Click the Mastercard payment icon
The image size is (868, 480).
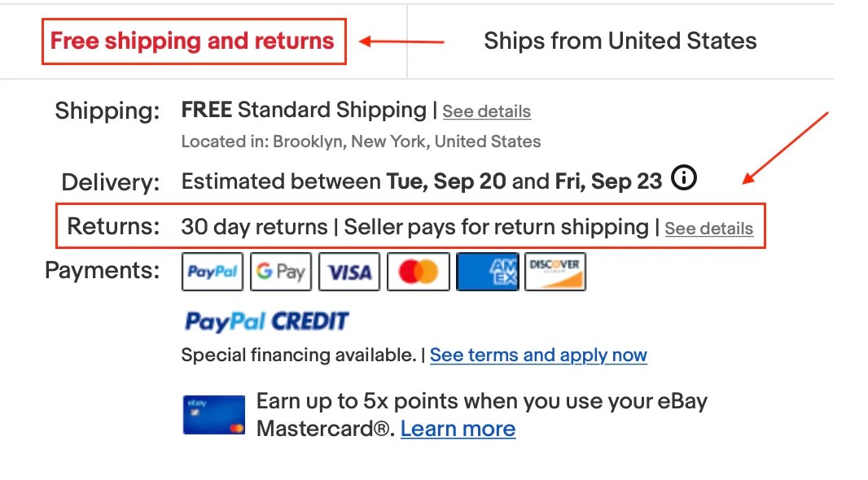coord(418,272)
